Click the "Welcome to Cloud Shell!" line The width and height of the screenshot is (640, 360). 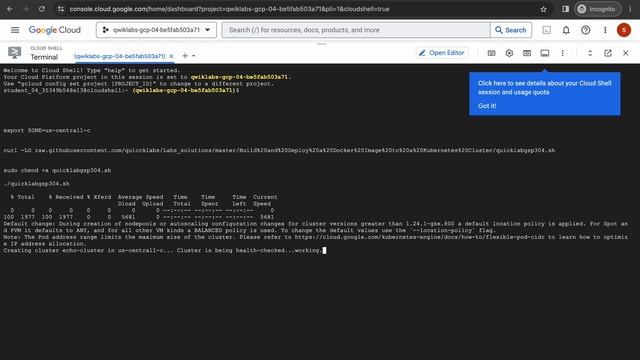click(91, 70)
